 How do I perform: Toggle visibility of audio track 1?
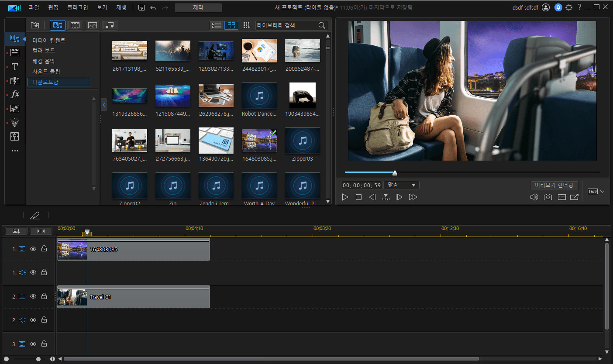[x=33, y=272]
